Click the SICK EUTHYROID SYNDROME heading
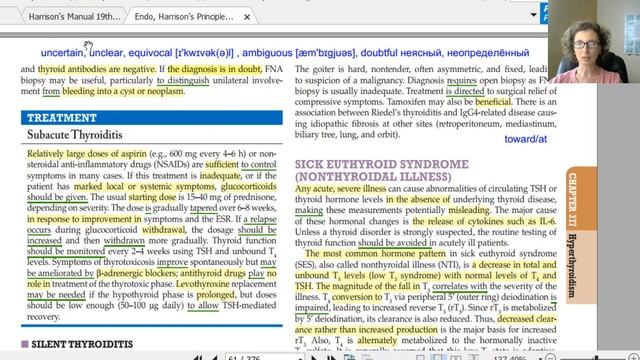Viewport: 640px width, 360px height. [x=382, y=170]
